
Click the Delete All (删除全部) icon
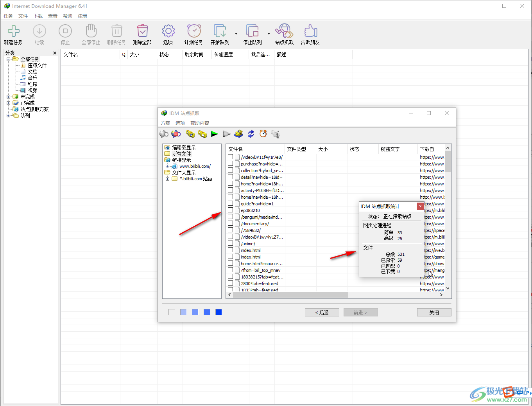142,31
